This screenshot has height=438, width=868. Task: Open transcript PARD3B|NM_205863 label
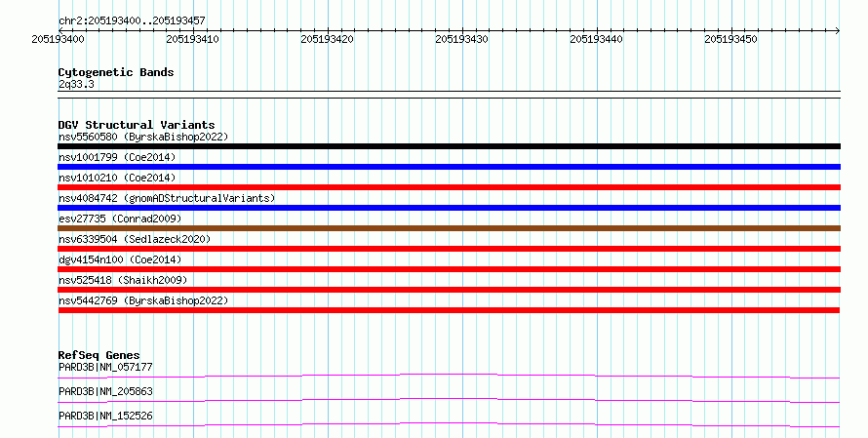click(105, 391)
